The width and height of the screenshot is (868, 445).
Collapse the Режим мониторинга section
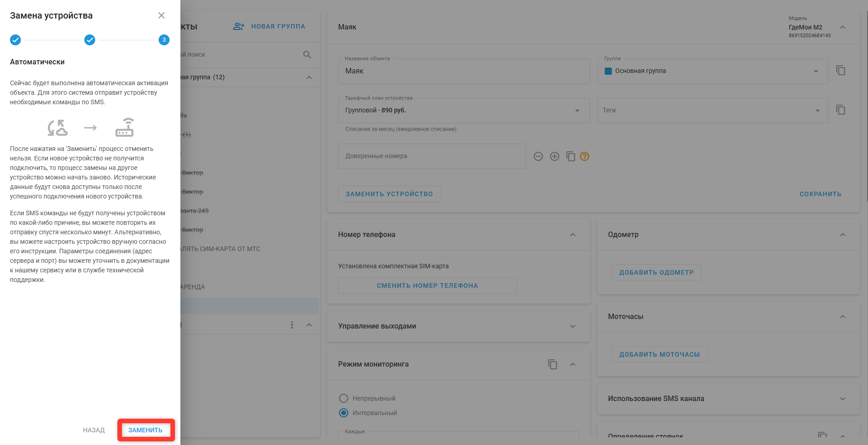click(x=572, y=364)
